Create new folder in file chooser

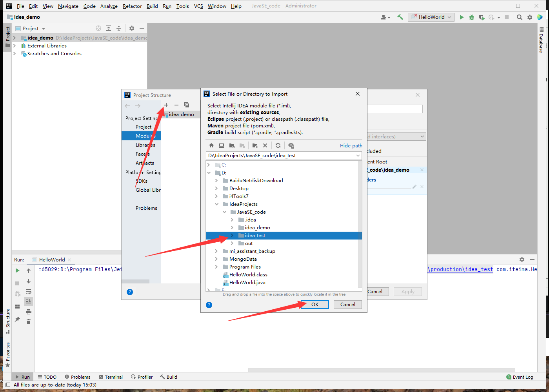coord(255,145)
